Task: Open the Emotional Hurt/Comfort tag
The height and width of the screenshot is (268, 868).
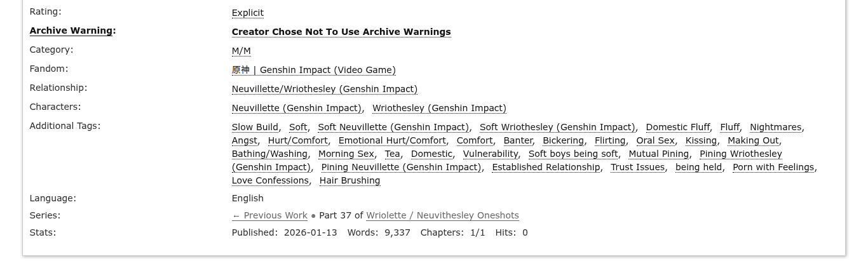Action: [x=392, y=140]
